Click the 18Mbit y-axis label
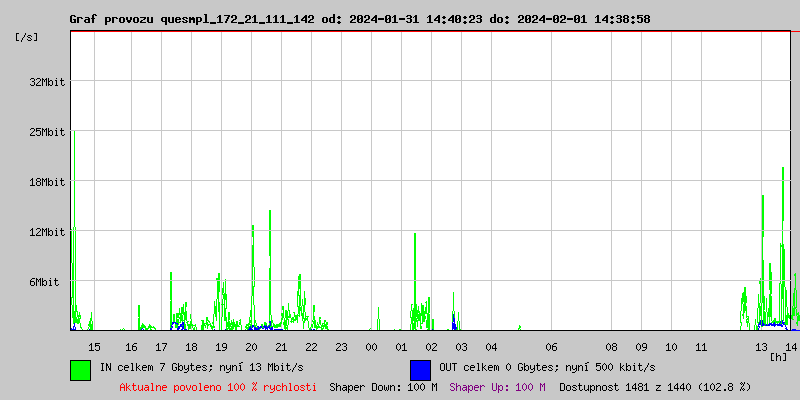This screenshot has width=800, height=400. pos(47,182)
